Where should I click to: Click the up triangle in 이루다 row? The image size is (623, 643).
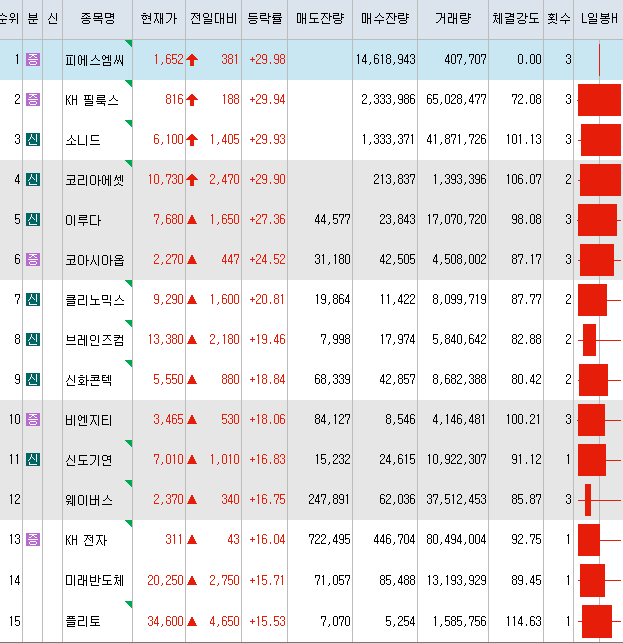click(x=192, y=220)
